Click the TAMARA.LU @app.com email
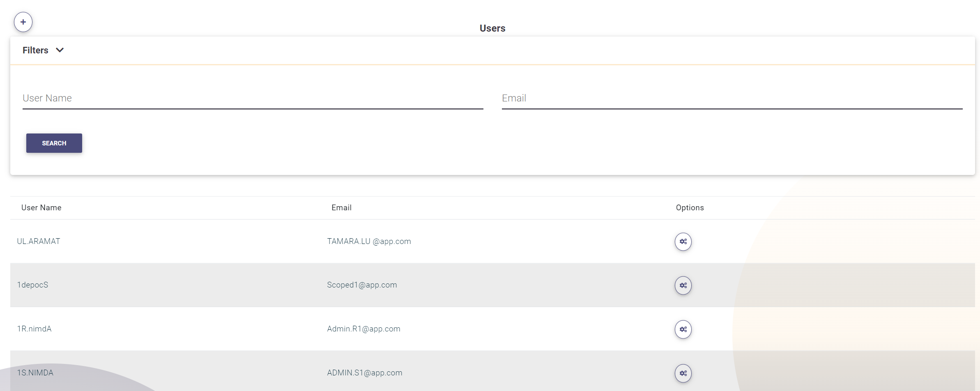The height and width of the screenshot is (391, 980). coord(369,241)
